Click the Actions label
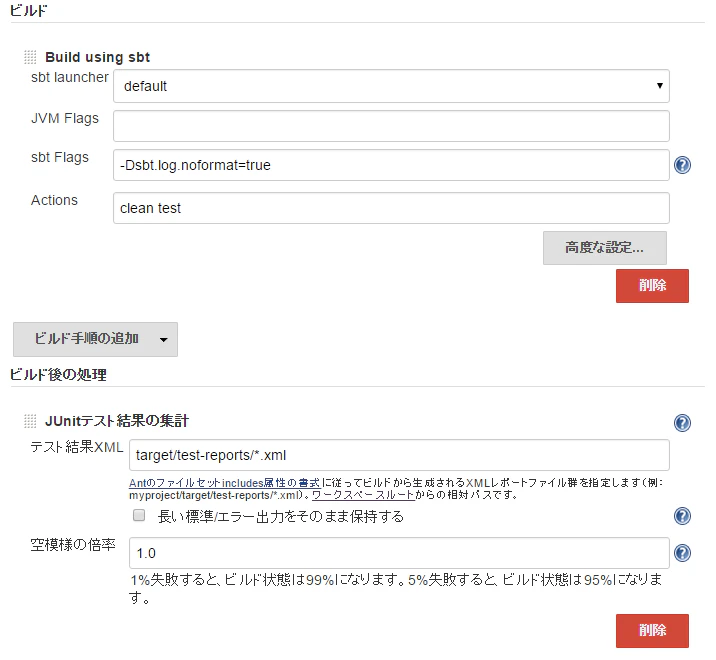The image size is (716, 660). coord(54,200)
